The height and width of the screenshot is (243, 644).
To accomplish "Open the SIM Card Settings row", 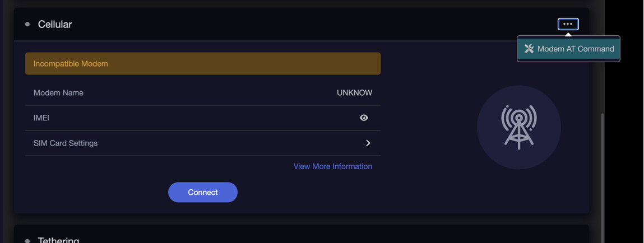I will click(x=203, y=143).
